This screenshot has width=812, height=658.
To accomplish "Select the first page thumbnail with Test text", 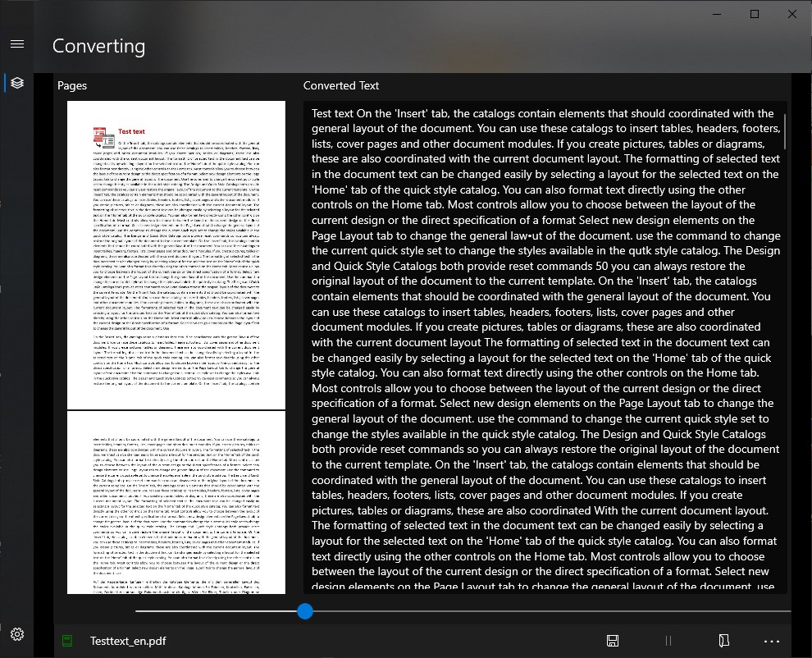I will (x=176, y=255).
